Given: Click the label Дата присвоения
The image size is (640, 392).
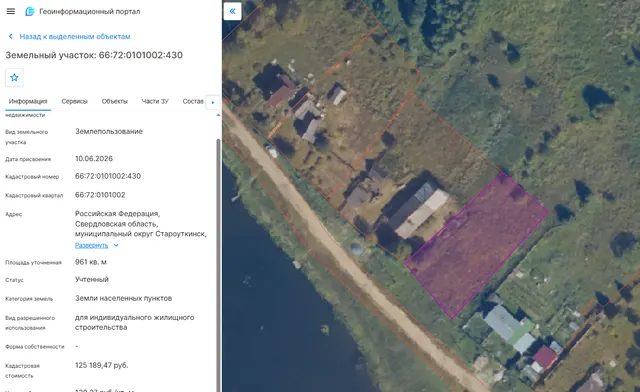Looking at the screenshot, I should [x=28, y=159].
